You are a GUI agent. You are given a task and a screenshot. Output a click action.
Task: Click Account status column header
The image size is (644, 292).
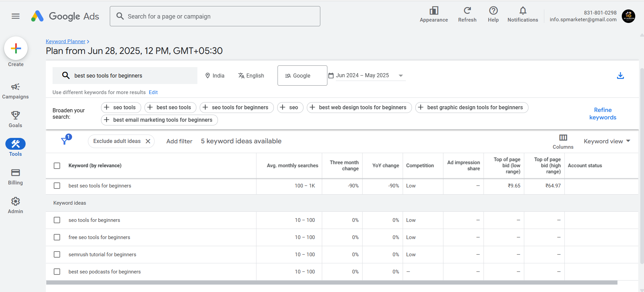[x=585, y=166]
